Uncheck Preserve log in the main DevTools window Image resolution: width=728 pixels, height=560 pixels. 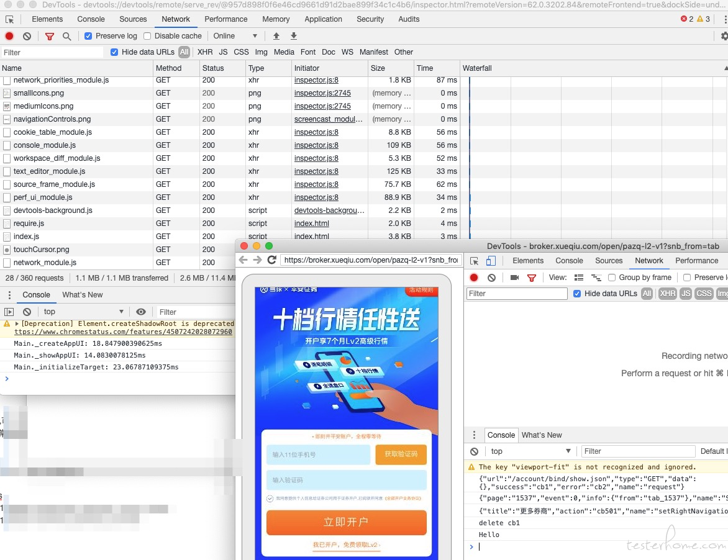[x=88, y=36]
